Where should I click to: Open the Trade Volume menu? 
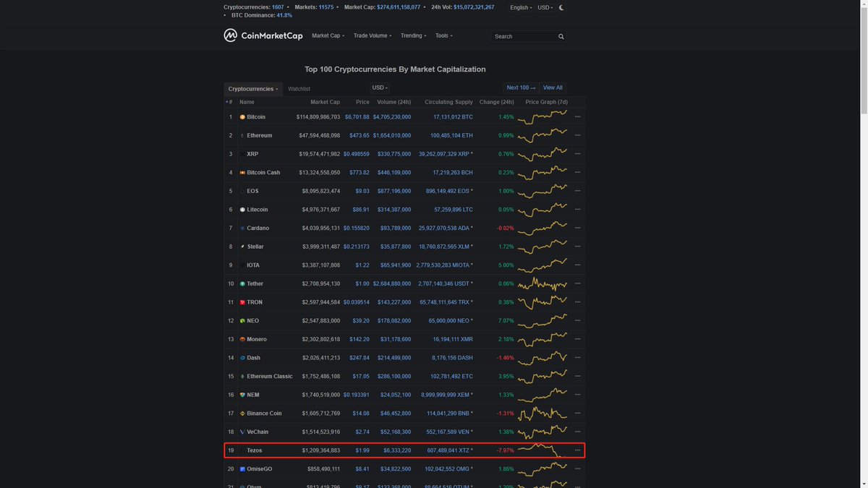[x=373, y=35]
